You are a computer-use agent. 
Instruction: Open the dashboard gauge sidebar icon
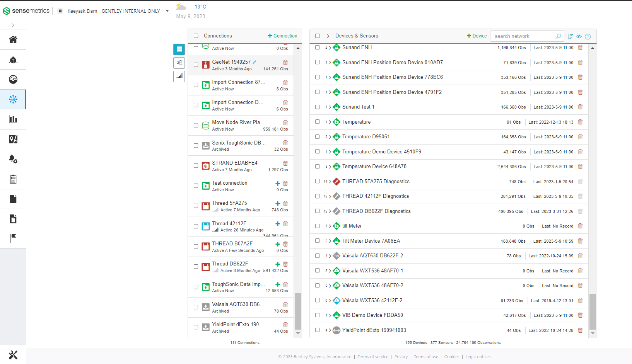click(x=13, y=80)
